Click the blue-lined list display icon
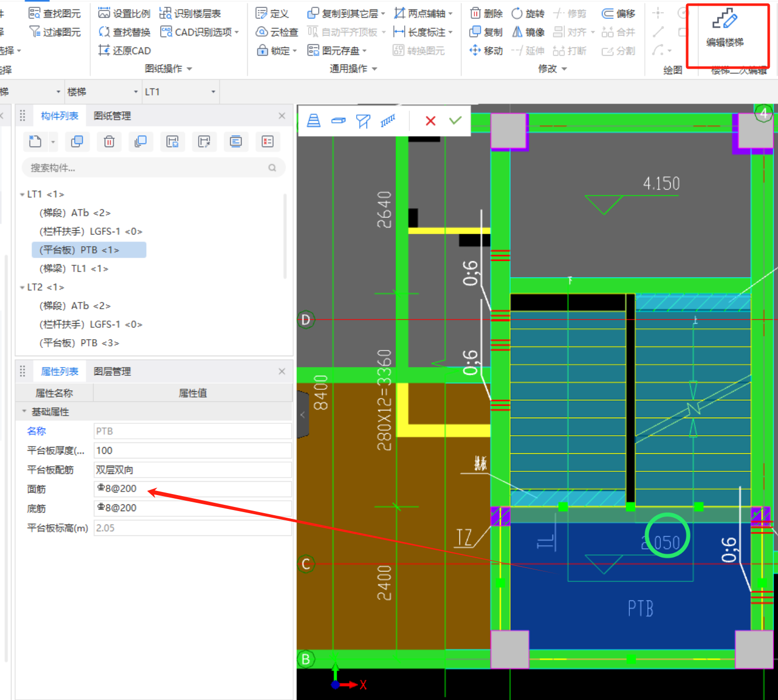 point(236,141)
